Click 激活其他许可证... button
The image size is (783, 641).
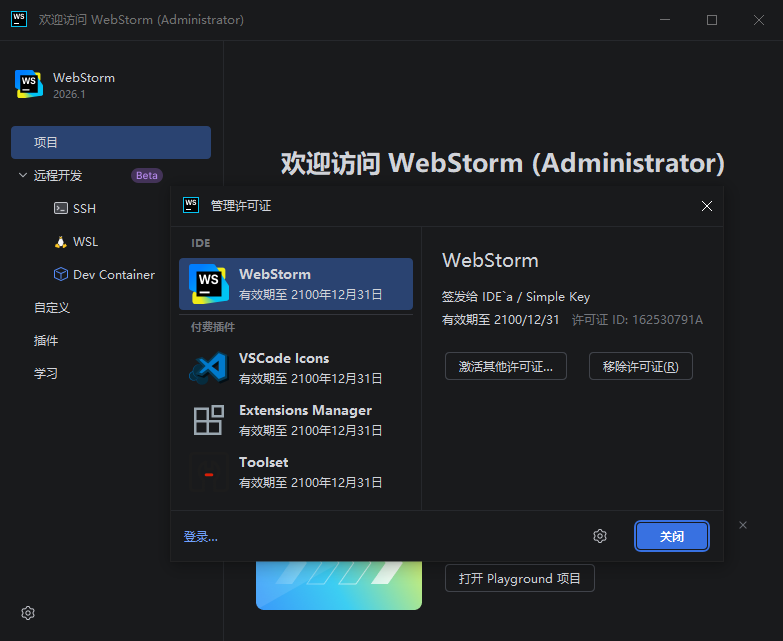click(x=506, y=366)
